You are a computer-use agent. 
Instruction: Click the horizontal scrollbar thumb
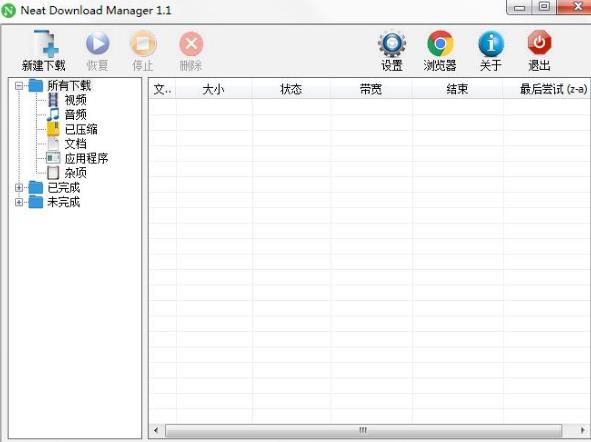point(363,430)
